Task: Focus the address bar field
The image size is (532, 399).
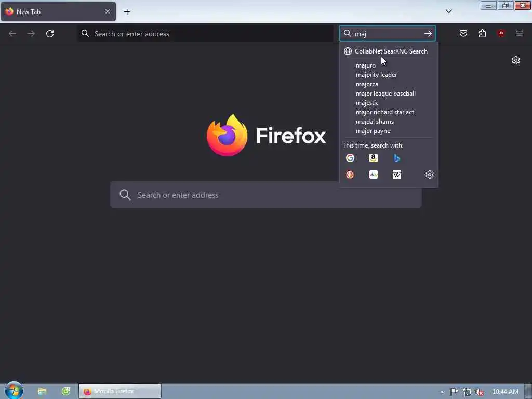Action: (206, 34)
